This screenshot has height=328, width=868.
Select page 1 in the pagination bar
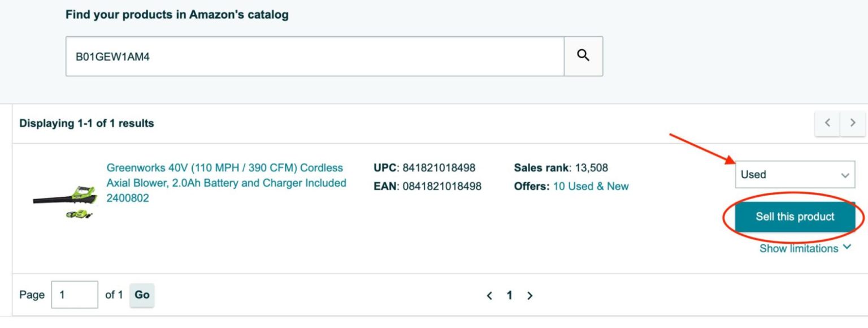pyautogui.click(x=509, y=295)
